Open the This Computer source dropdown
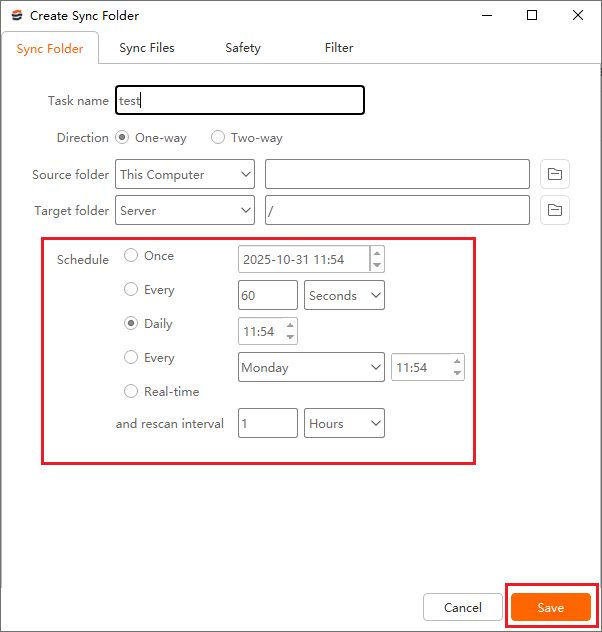Image resolution: width=602 pixels, height=632 pixels. coord(185,174)
